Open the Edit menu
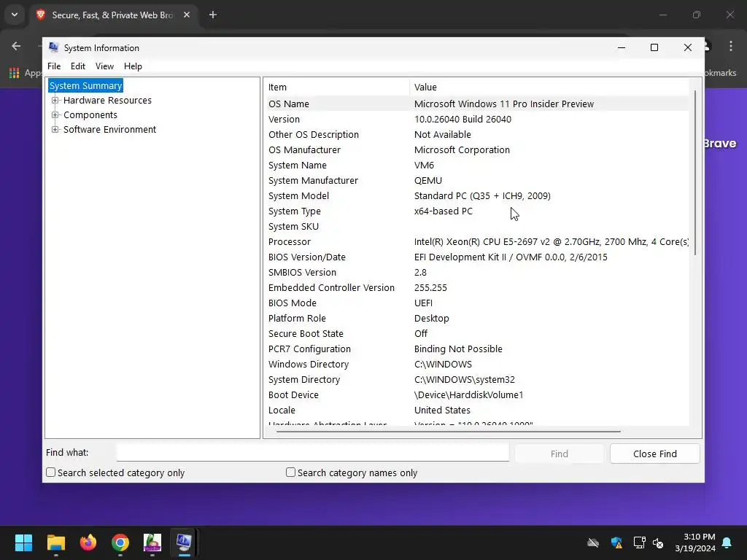Viewport: 747px width, 560px height. 77,66
